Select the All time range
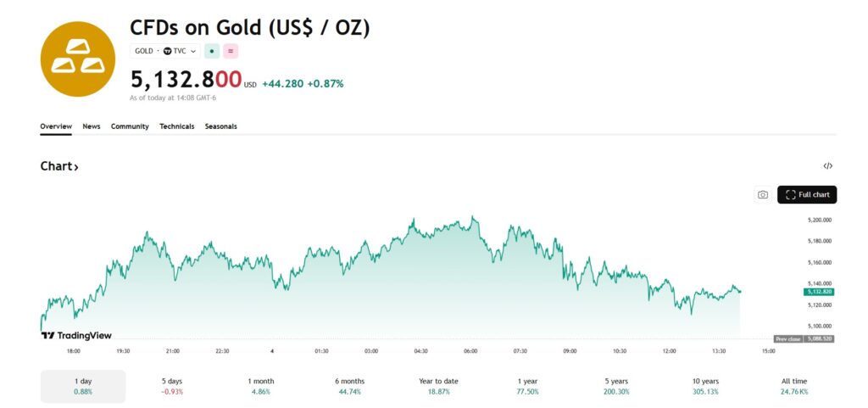The image size is (868, 408). [793, 386]
